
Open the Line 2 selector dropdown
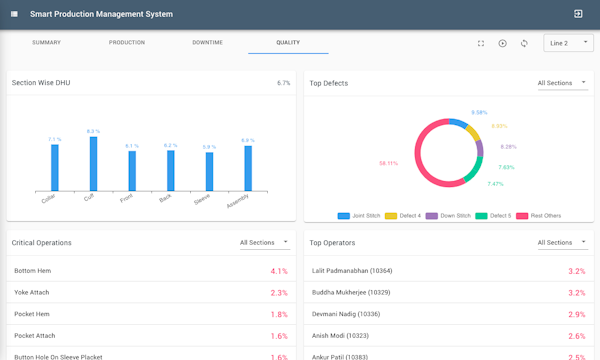568,43
